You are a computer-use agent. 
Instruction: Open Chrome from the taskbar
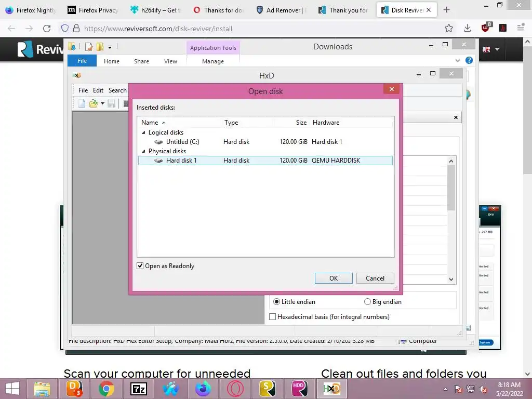click(106, 389)
